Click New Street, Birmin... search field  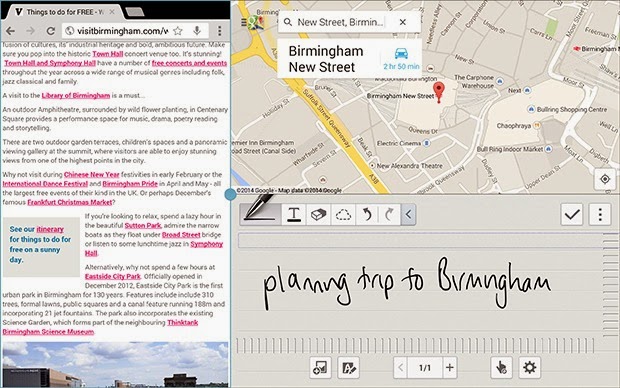pos(340,22)
